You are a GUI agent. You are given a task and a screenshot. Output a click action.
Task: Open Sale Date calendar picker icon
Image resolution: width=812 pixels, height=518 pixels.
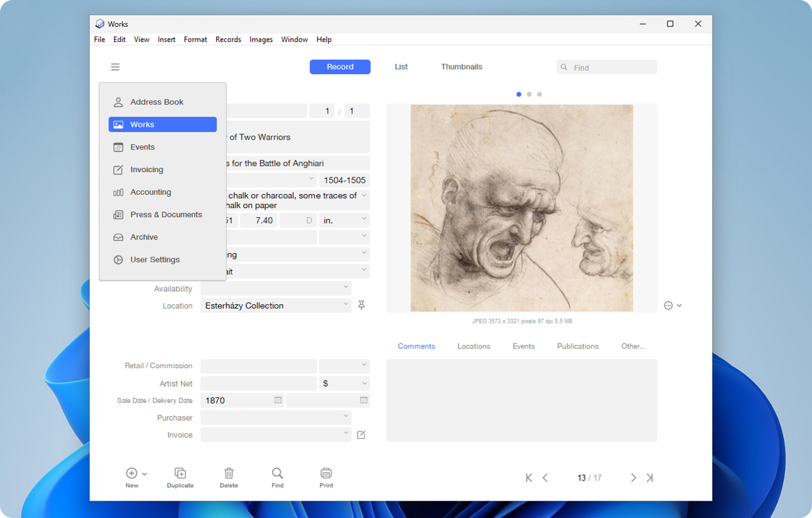(x=278, y=400)
